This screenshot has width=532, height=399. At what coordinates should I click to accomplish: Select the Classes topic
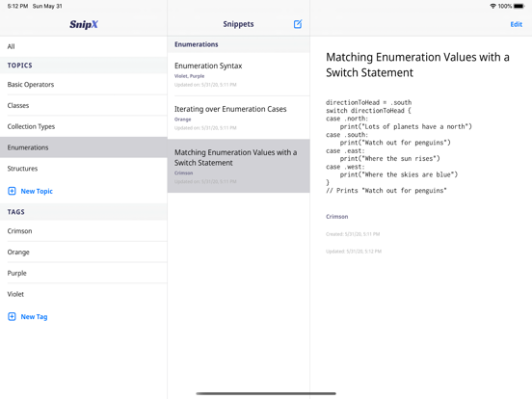[84, 105]
